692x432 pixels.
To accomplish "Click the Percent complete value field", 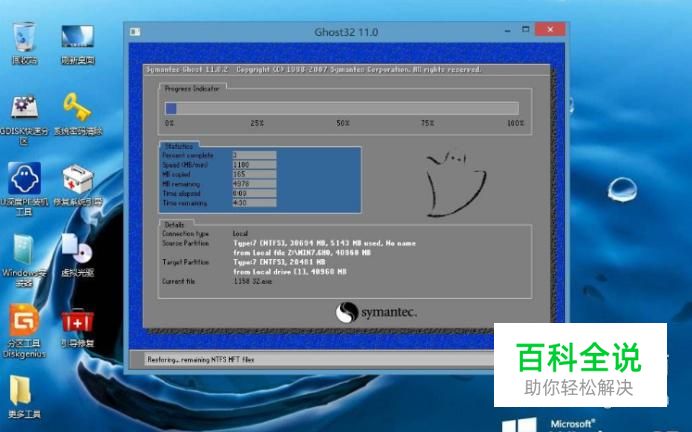I will [x=254, y=155].
